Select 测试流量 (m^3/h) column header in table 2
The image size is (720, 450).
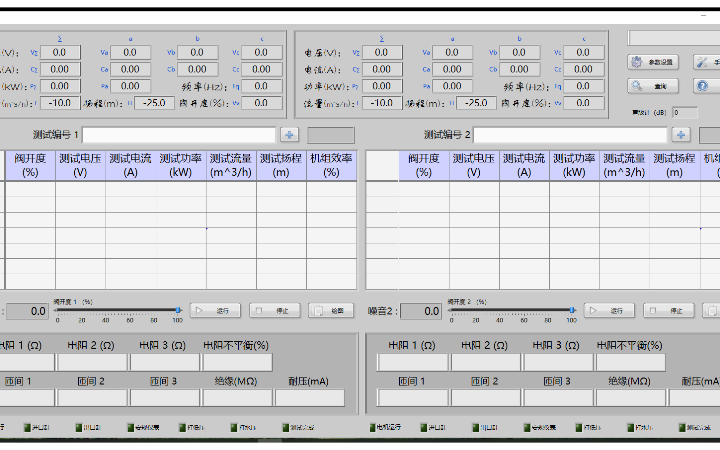(x=624, y=166)
